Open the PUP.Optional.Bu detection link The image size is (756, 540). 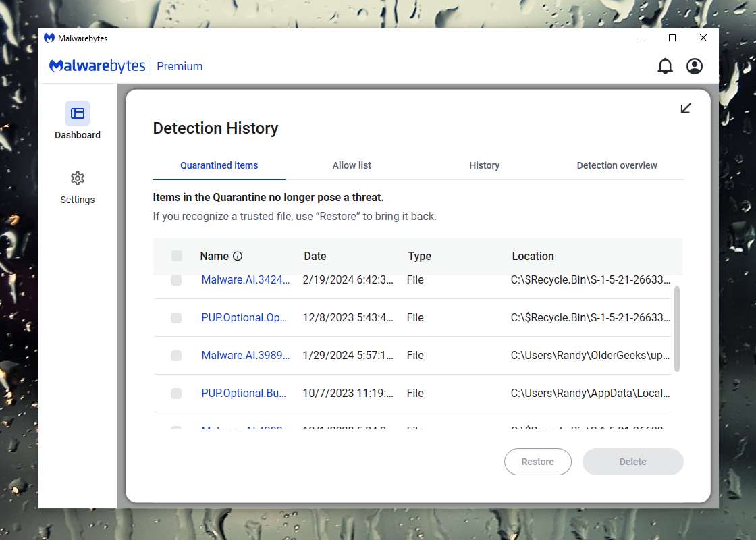[244, 394]
